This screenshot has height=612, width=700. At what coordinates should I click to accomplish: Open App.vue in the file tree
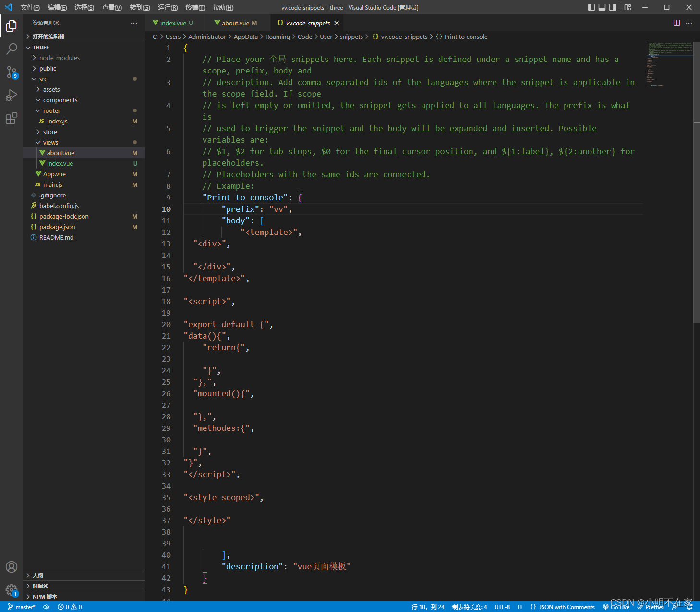click(x=84, y=174)
